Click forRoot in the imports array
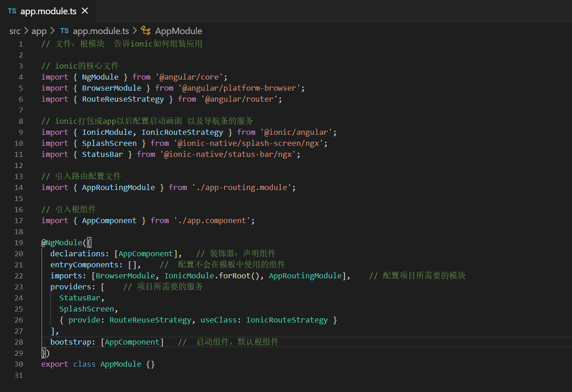 [x=235, y=276]
